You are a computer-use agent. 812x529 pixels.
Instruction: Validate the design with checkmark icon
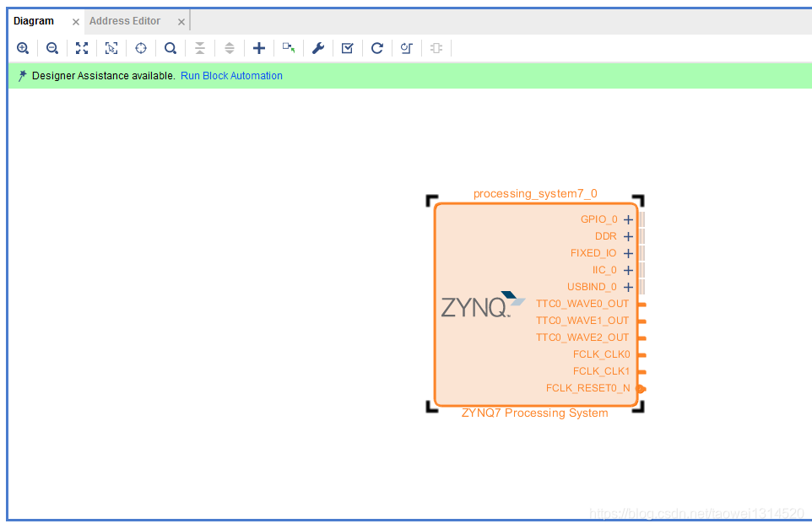point(348,48)
